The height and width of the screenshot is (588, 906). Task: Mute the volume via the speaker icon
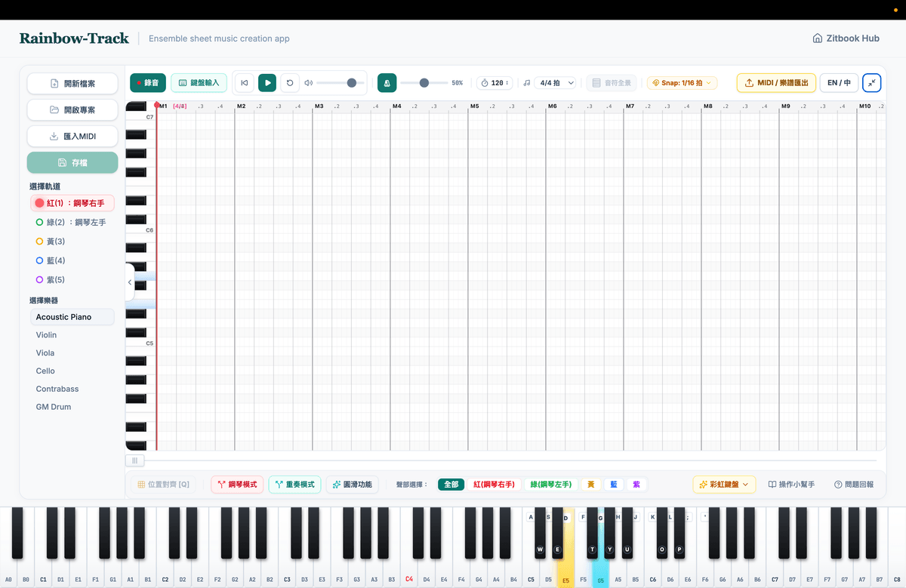click(x=308, y=83)
